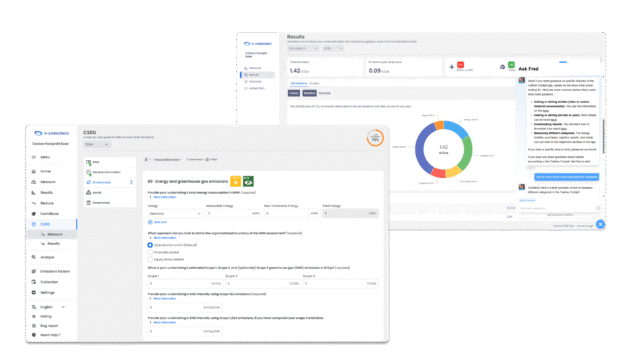Click the airplane icon in Results window
640x364 pixels.
[x=451, y=67]
